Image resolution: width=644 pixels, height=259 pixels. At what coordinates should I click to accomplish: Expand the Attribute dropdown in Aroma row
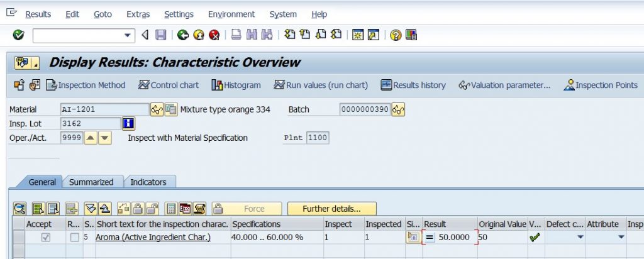[x=621, y=237]
